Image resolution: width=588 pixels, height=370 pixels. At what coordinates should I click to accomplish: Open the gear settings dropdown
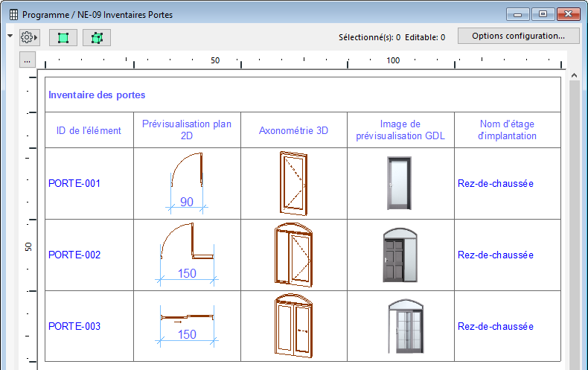click(29, 36)
